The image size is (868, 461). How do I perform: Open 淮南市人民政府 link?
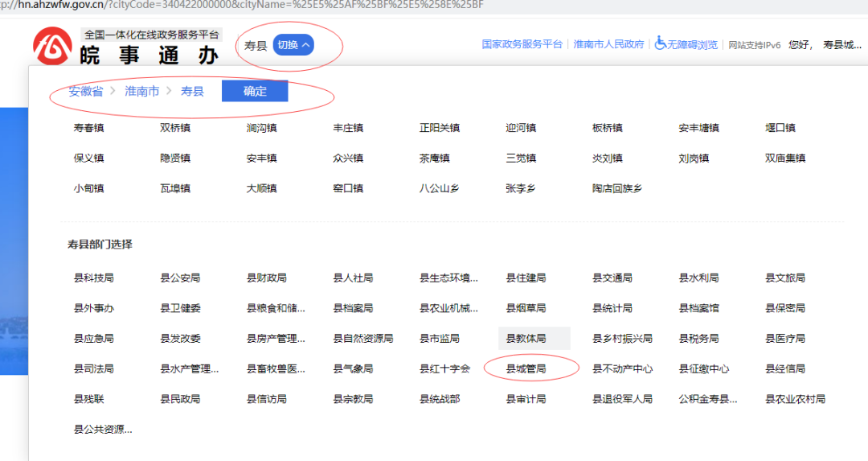coord(608,44)
